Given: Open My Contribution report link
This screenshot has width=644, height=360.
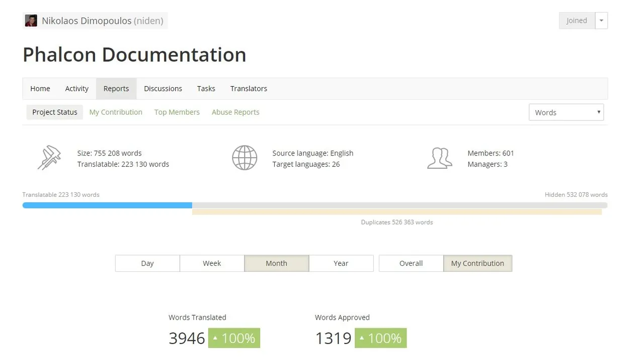Looking at the screenshot, I should coord(116,112).
